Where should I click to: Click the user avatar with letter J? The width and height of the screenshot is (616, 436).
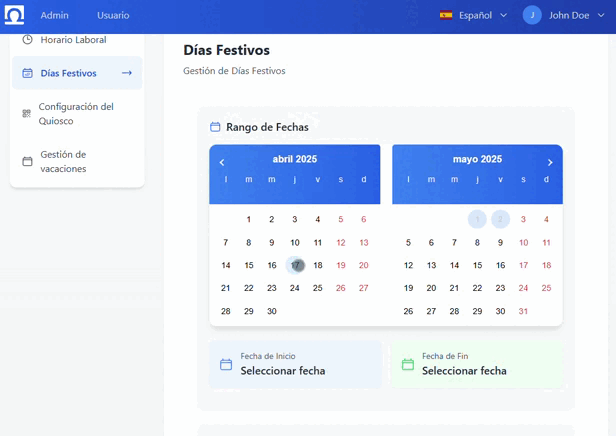(x=532, y=16)
